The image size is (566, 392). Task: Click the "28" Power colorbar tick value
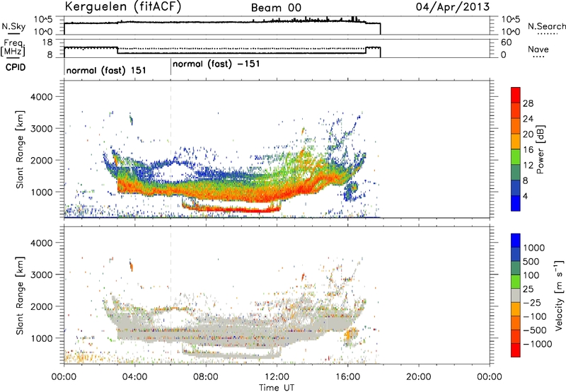point(528,103)
